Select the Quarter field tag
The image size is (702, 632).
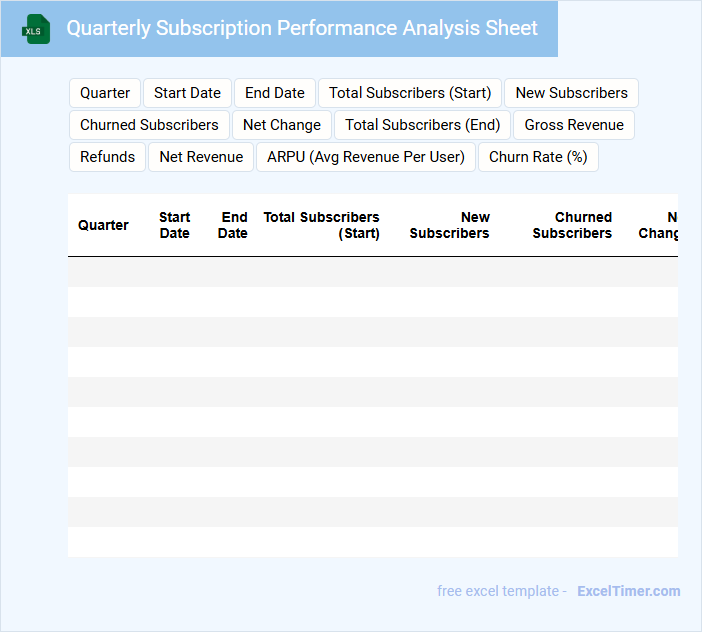[105, 93]
